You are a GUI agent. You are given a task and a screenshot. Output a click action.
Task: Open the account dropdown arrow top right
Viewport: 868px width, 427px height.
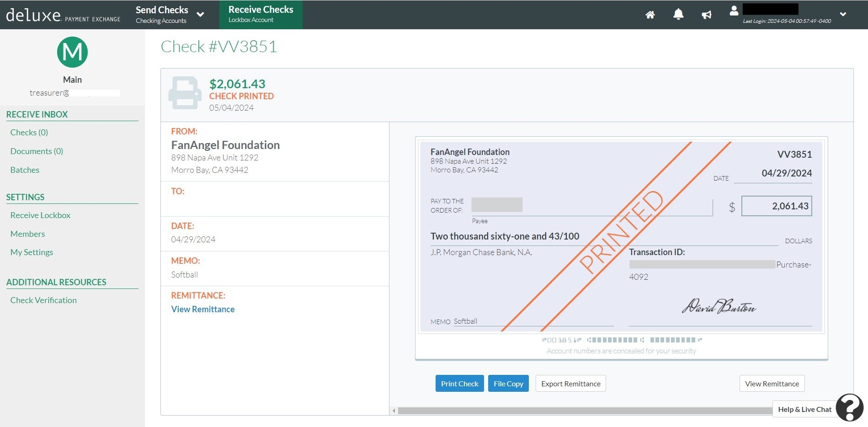tap(842, 14)
